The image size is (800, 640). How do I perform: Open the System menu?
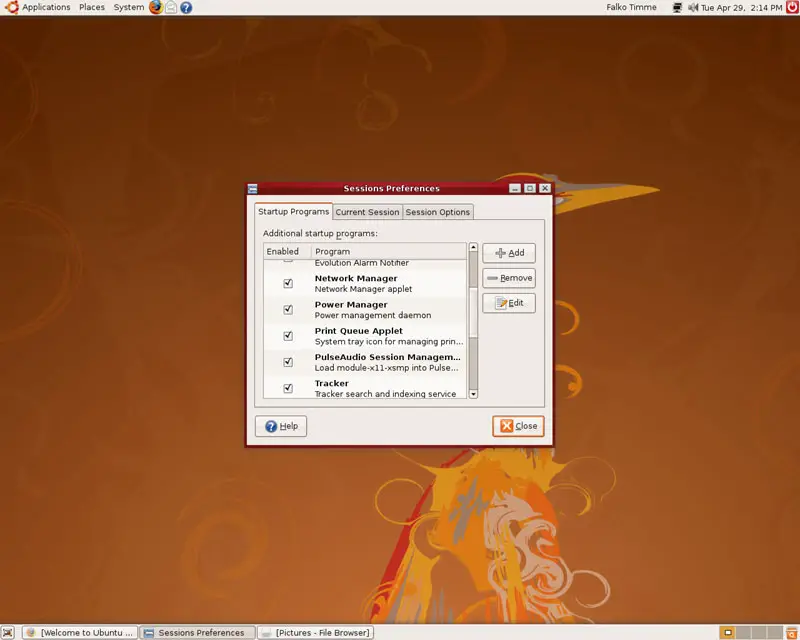coord(129,7)
